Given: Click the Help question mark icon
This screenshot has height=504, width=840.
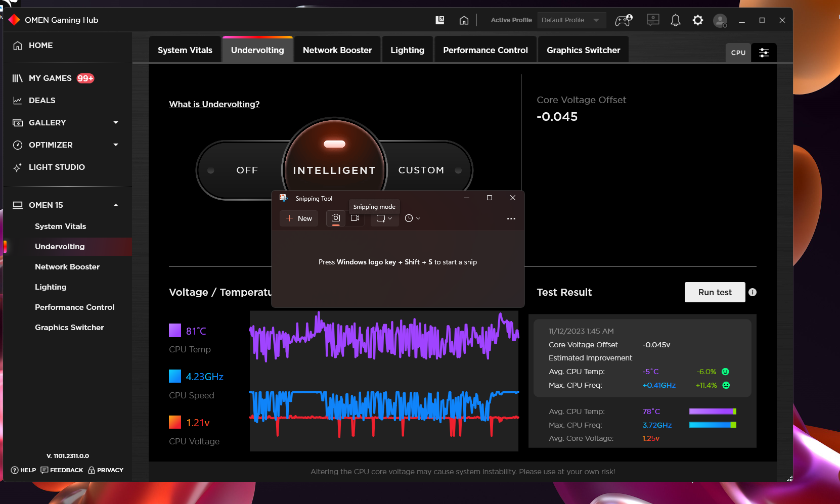Looking at the screenshot, I should (x=15, y=470).
